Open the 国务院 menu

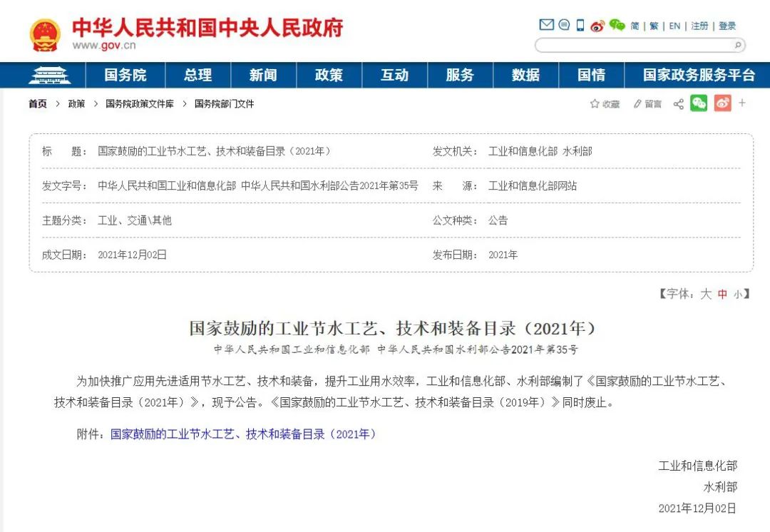click(125, 75)
